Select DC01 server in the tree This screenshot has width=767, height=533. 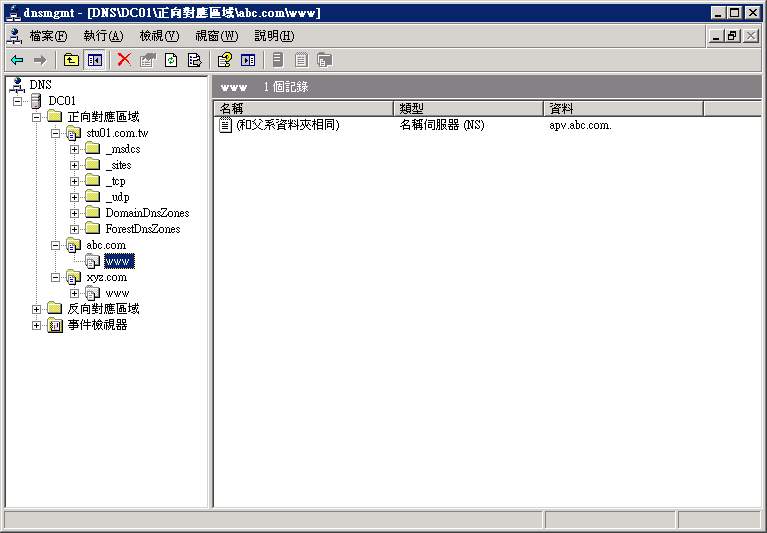click(x=62, y=101)
